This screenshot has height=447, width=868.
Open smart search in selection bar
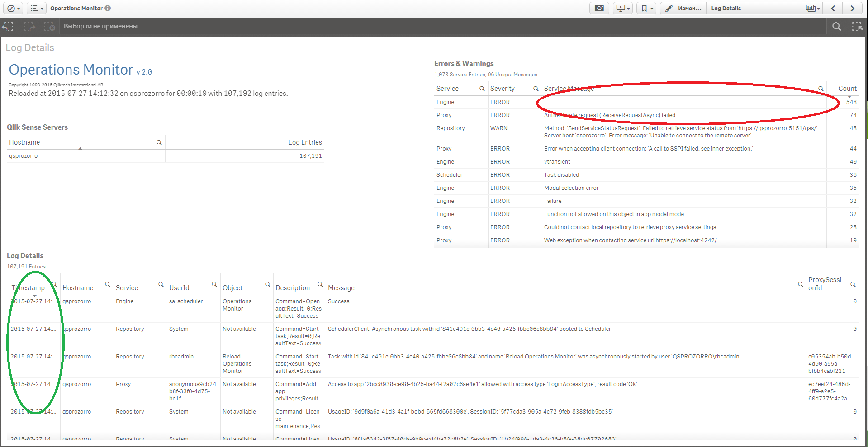click(837, 27)
